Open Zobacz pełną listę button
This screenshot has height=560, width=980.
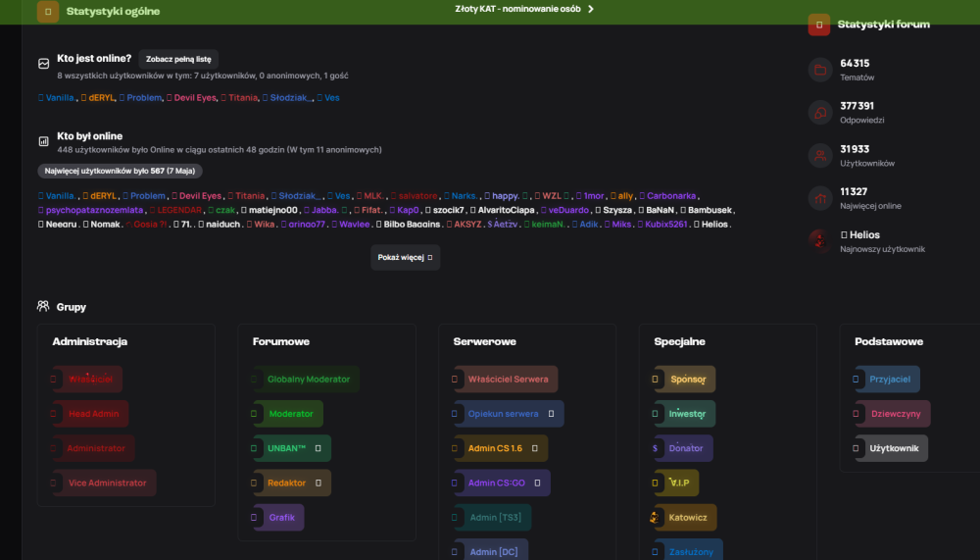(178, 59)
